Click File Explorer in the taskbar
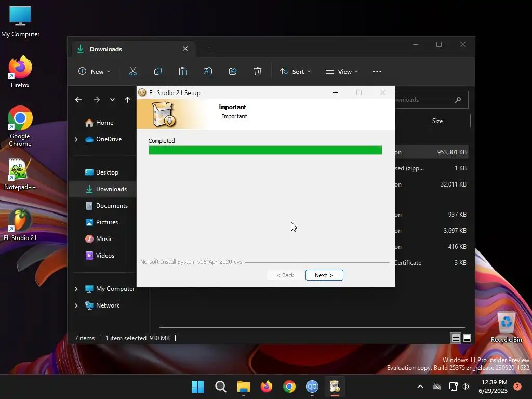Image resolution: width=532 pixels, height=399 pixels. (x=243, y=387)
